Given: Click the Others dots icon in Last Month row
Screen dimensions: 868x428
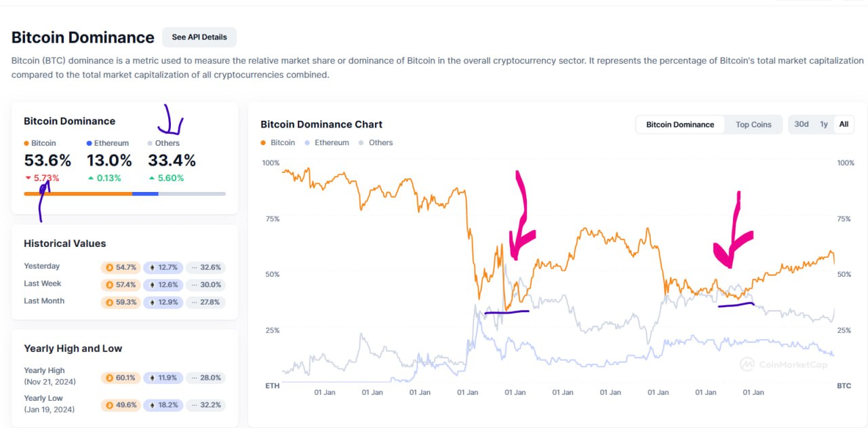Looking at the screenshot, I should point(193,302).
